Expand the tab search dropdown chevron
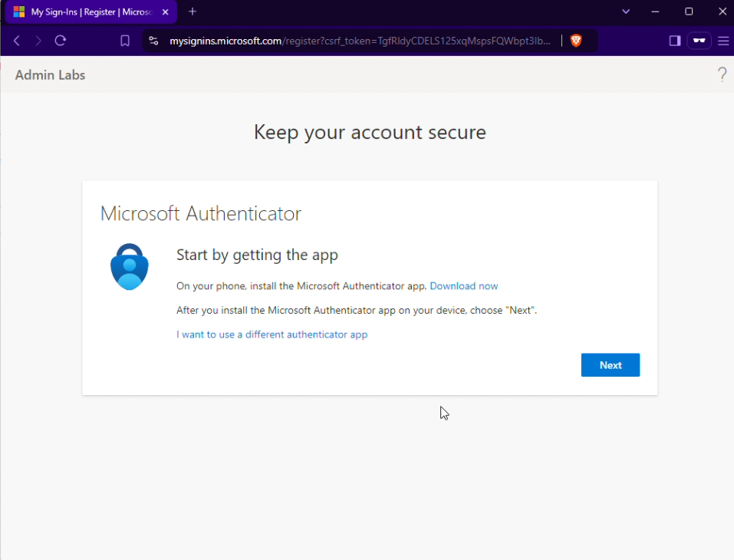This screenshot has height=560, width=734. [x=626, y=12]
